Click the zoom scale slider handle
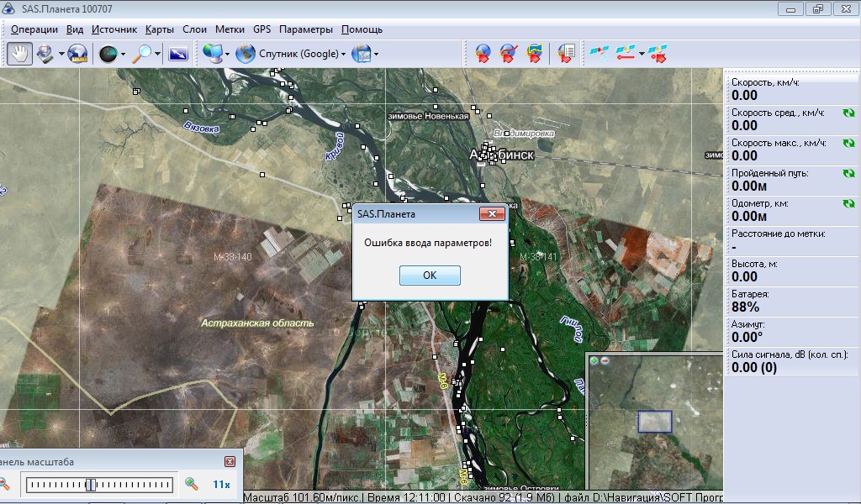The height and width of the screenshot is (504, 861). 90,484
